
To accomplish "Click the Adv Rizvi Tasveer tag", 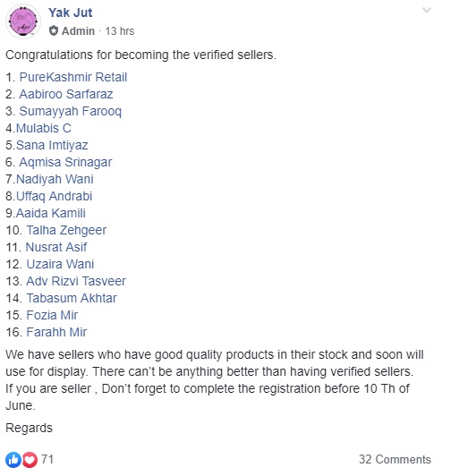I will tap(76, 281).
